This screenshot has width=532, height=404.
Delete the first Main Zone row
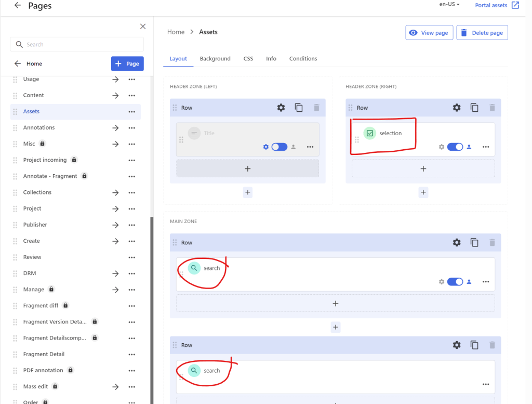point(492,242)
